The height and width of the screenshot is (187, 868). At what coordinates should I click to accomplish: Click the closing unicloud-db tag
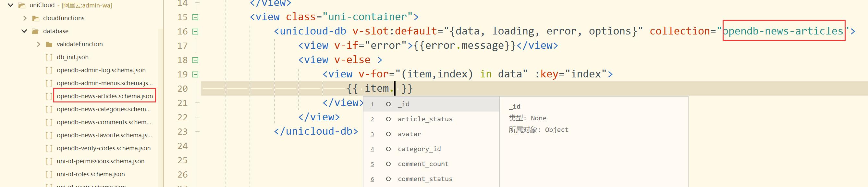pyautogui.click(x=316, y=131)
